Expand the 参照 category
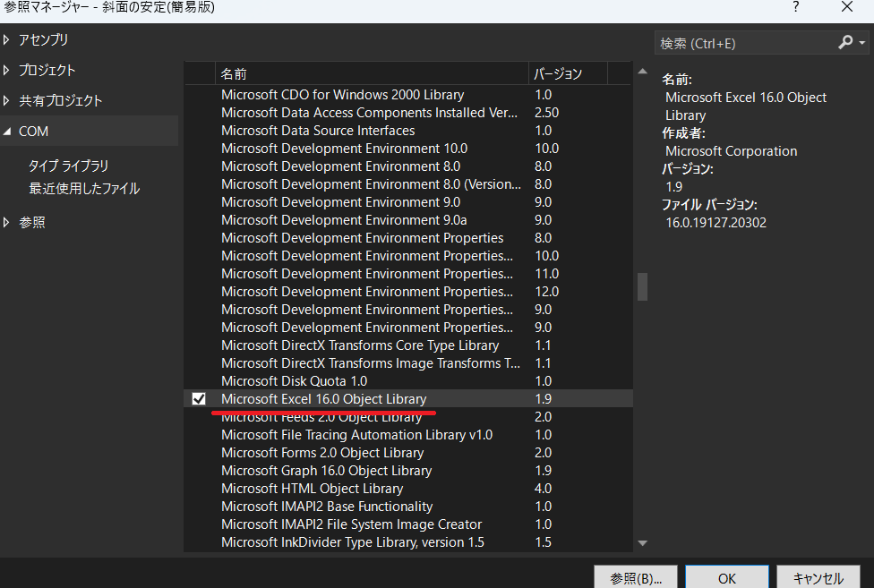 pyautogui.click(x=8, y=223)
